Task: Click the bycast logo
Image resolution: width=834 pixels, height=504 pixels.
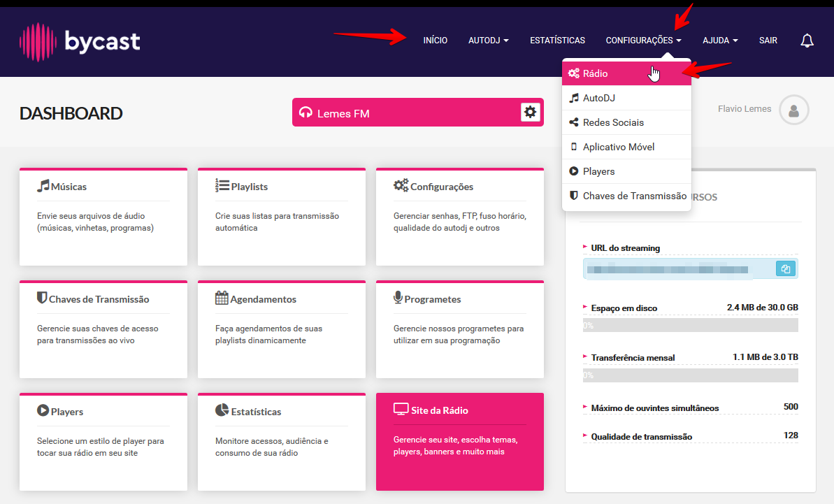Action: (x=80, y=41)
